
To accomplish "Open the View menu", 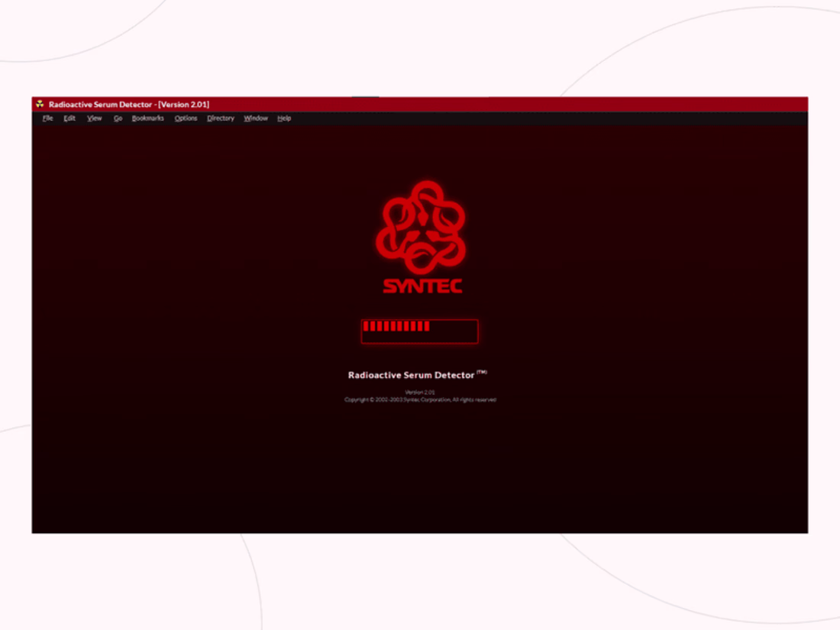I will tap(93, 118).
